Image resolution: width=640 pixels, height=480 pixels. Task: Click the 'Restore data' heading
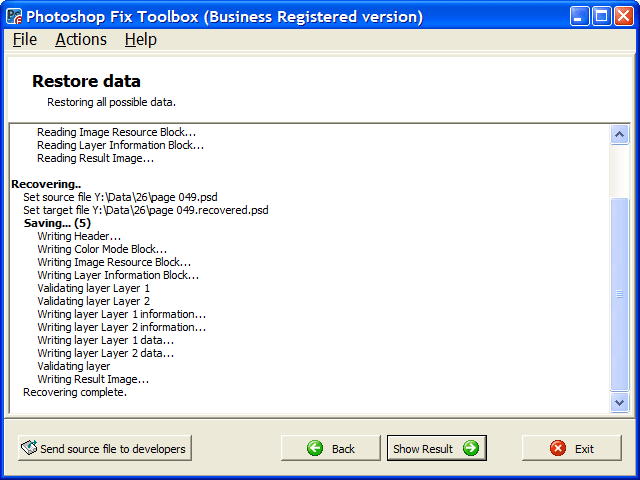pyautogui.click(x=87, y=81)
